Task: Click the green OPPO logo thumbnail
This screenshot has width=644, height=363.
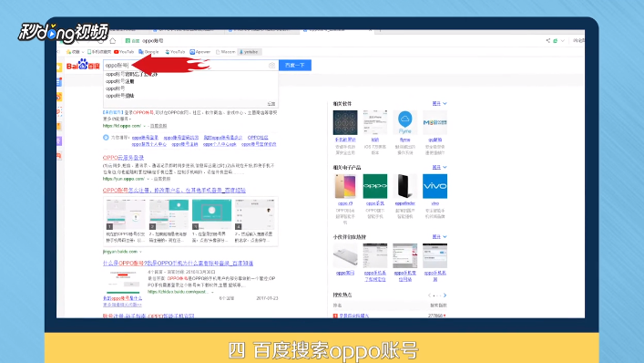Action: click(x=375, y=186)
